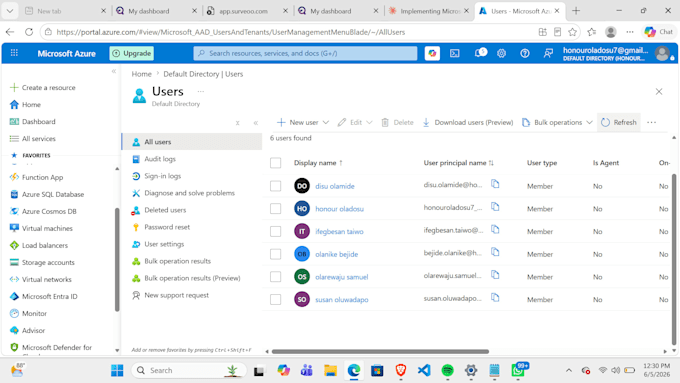
Task: Open the Windows Start menu
Action: point(117,370)
